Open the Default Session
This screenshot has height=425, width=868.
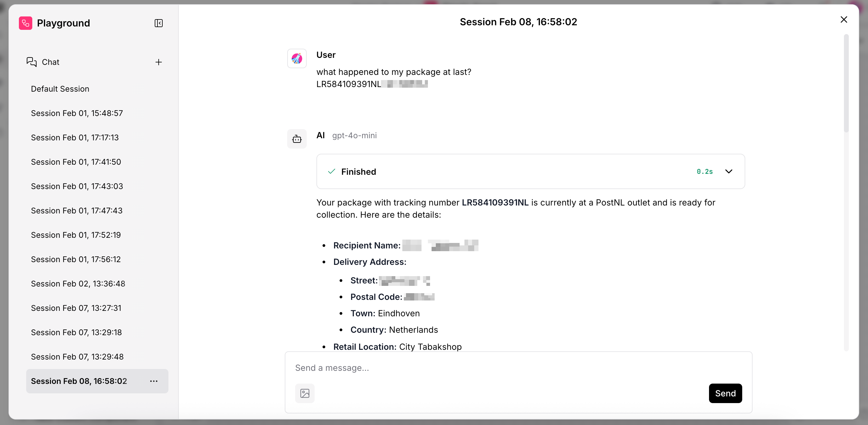(x=60, y=89)
